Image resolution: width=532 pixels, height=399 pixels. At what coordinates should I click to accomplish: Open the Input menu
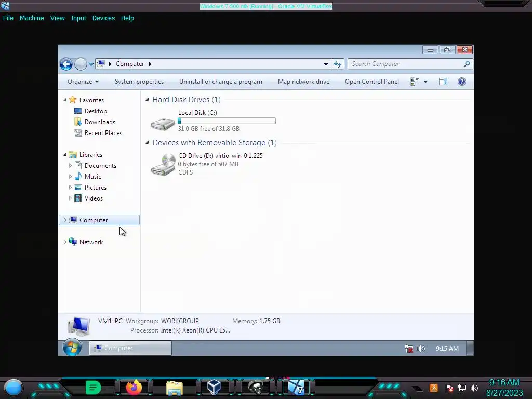point(78,18)
